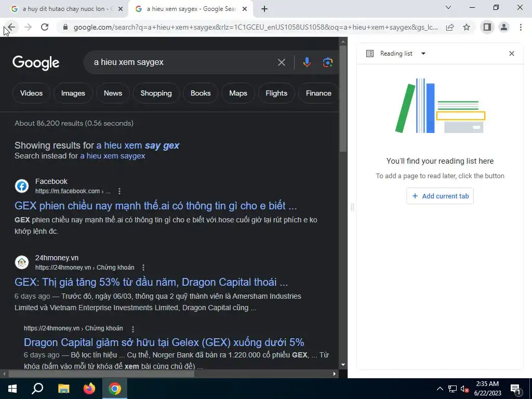
Task: Open the Books filter
Action: 201,94
